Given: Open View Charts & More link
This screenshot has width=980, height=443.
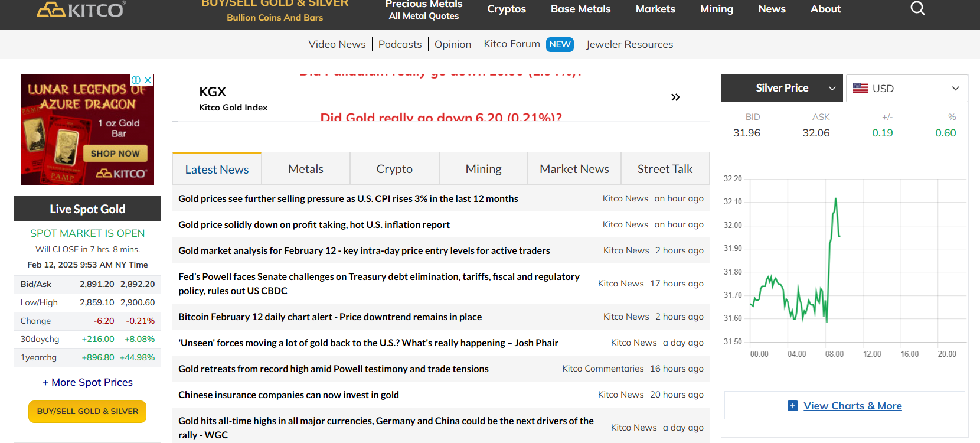Looking at the screenshot, I should (x=852, y=406).
